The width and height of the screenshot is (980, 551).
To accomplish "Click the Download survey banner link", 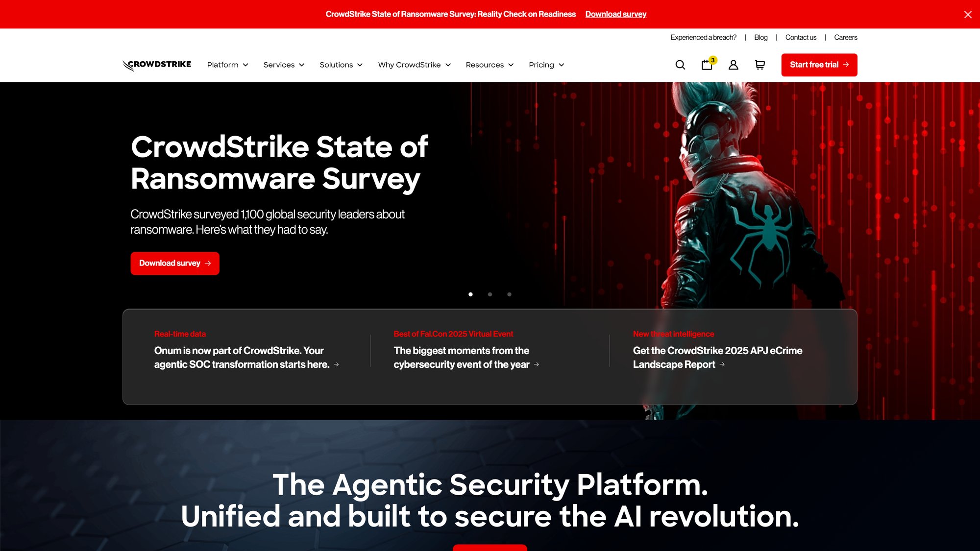I will pos(615,14).
